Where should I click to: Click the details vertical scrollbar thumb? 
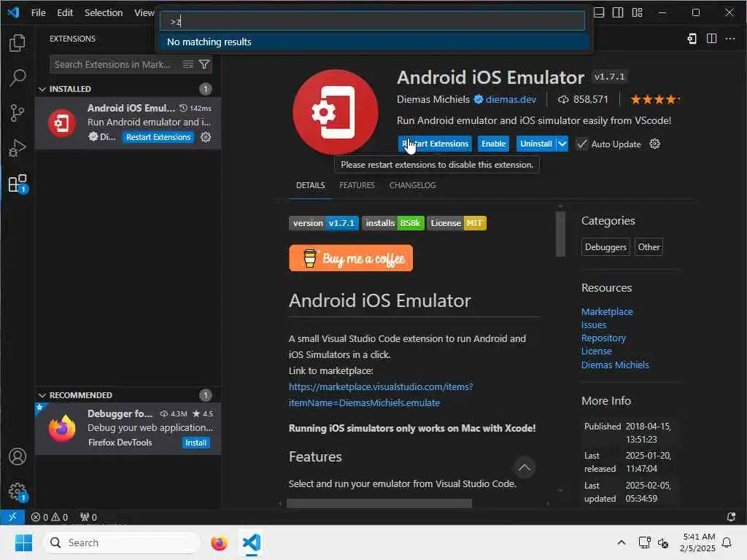pyautogui.click(x=560, y=234)
